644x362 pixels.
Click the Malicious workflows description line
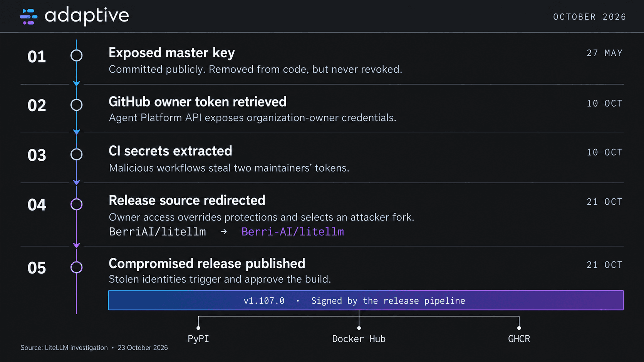pos(229,168)
